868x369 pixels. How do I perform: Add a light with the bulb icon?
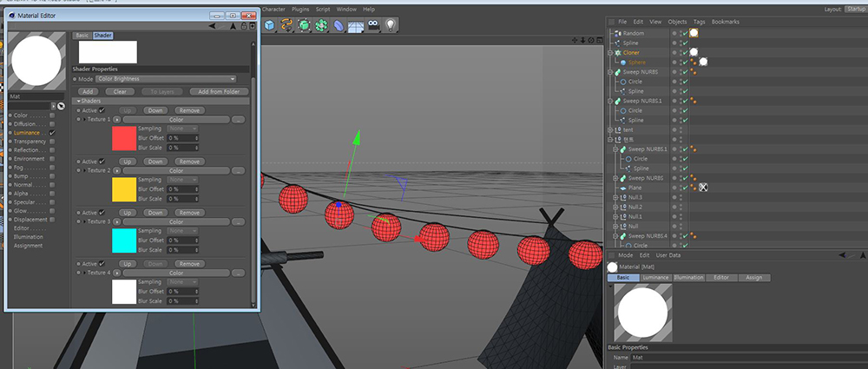(x=391, y=25)
